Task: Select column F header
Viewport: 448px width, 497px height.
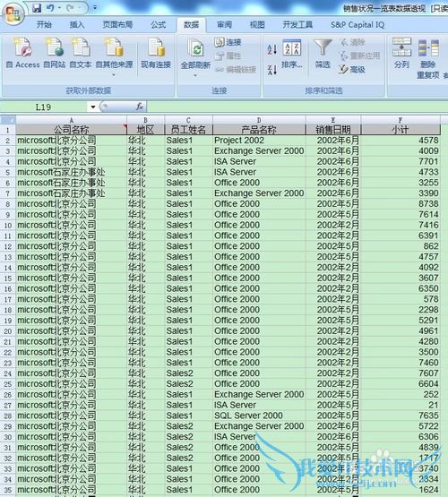Action: 401,120
